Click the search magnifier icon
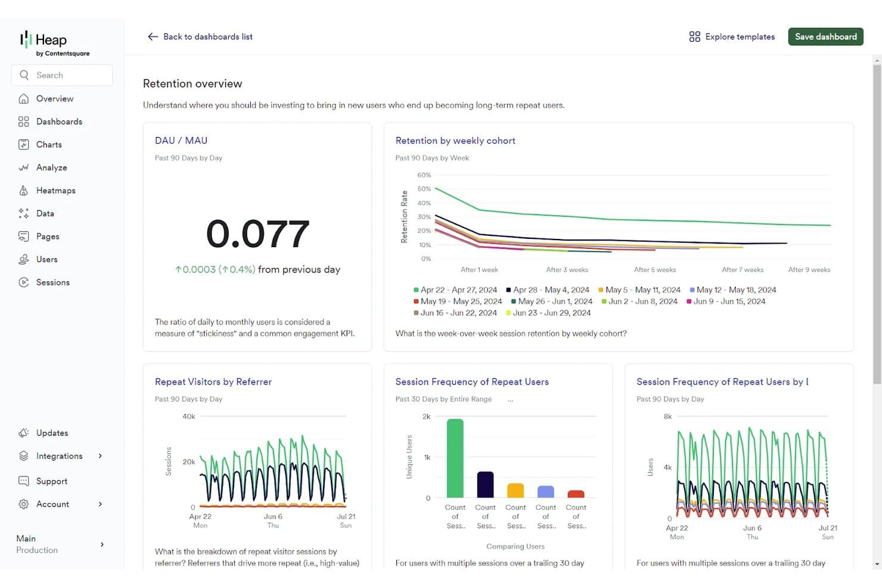This screenshot has width=882, height=588. coord(24,75)
